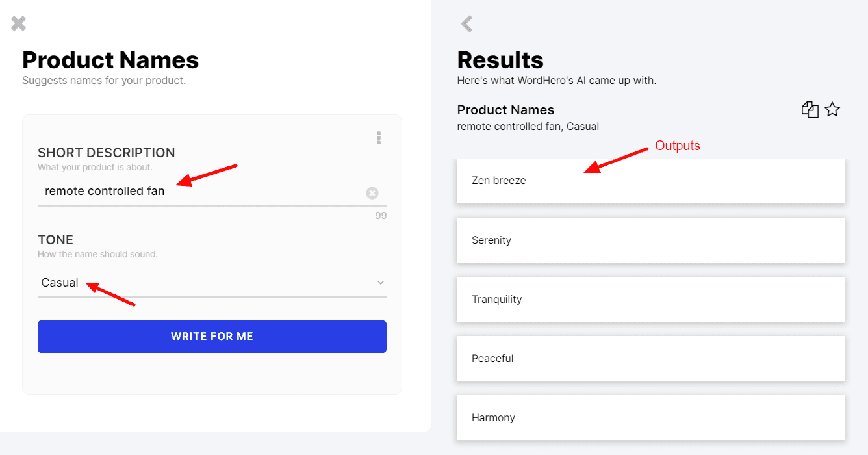
Task: Clear the short description text
Action: 372,193
